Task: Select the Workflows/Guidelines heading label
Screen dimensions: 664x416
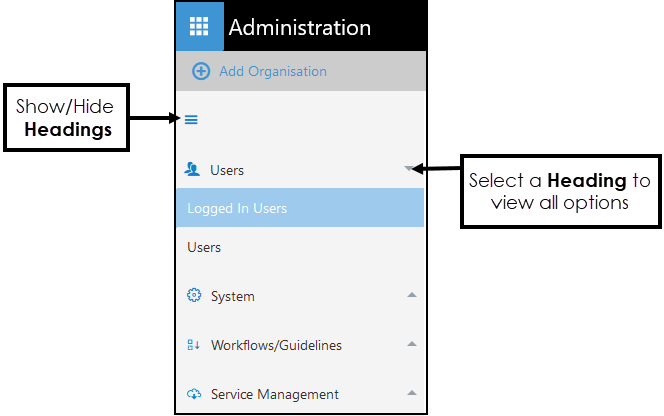Action: (x=276, y=345)
